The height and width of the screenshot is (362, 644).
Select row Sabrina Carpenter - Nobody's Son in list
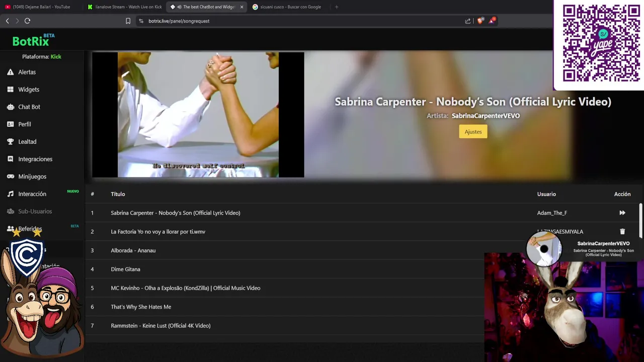[x=362, y=213]
